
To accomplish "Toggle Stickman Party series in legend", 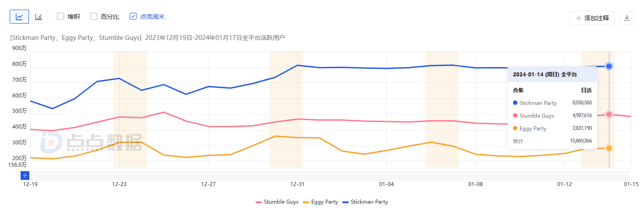I will coord(365,202).
